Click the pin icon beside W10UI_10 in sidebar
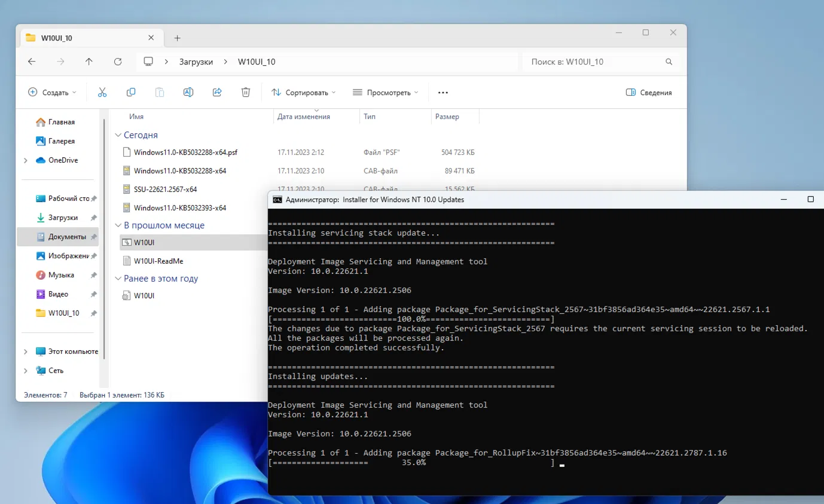The height and width of the screenshot is (504, 824). coord(94,313)
